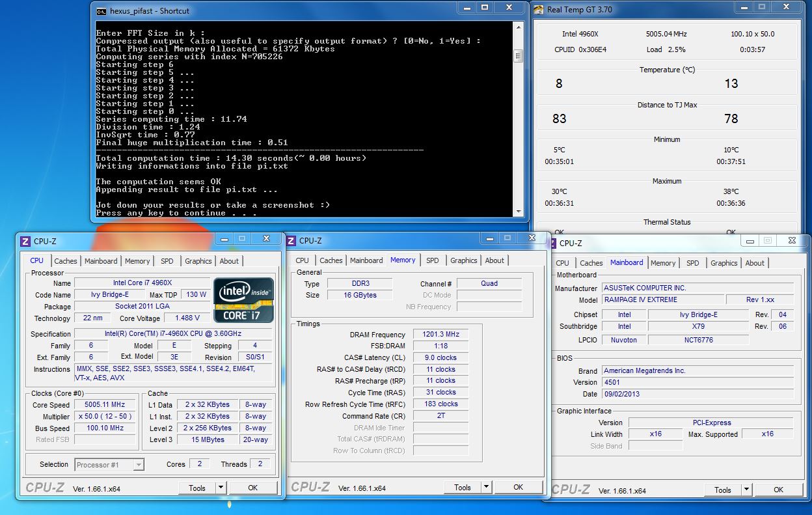
Task: Click the CAS# Latency 9.0 clocks value
Action: pos(440,357)
